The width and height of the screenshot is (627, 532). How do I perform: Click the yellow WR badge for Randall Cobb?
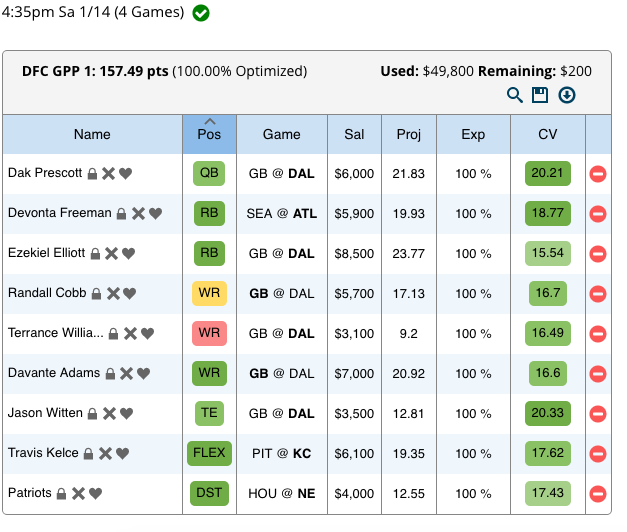coord(209,293)
